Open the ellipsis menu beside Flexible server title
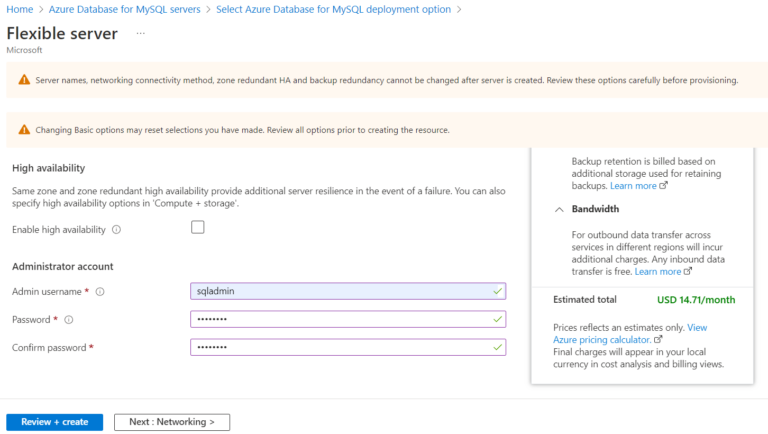Screen dimensions: 768x434 [140, 33]
